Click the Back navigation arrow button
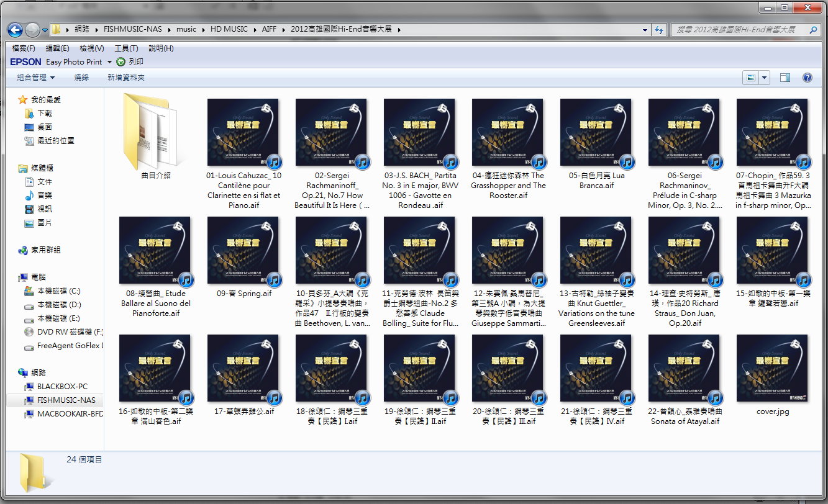828x504 pixels. (x=15, y=30)
